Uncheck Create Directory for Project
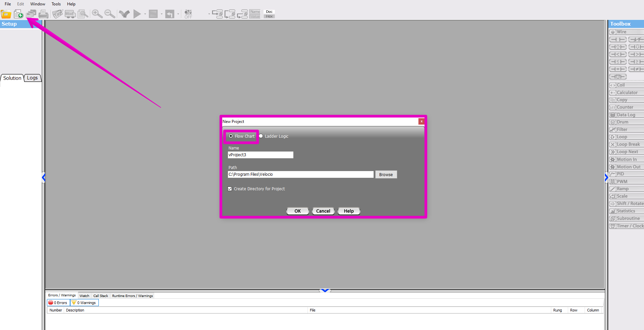Screen dimensions: 644x330 point(230,189)
